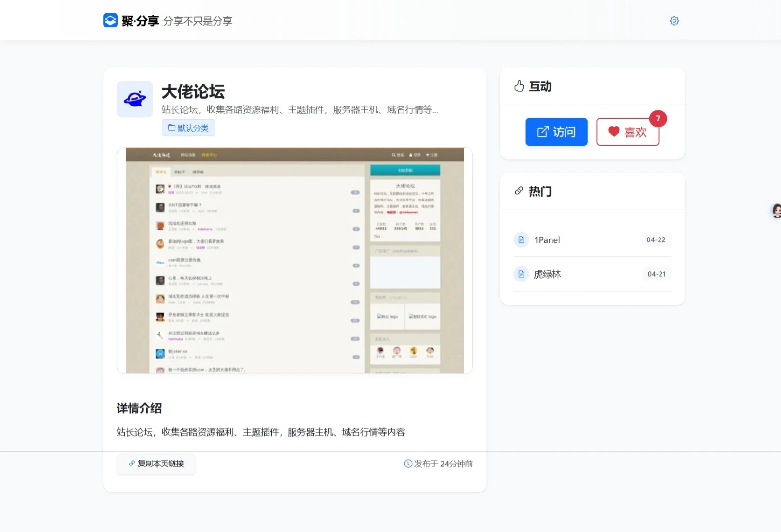781x532 pixels.
Task: Click the red 7 likes count badge
Action: pos(658,119)
